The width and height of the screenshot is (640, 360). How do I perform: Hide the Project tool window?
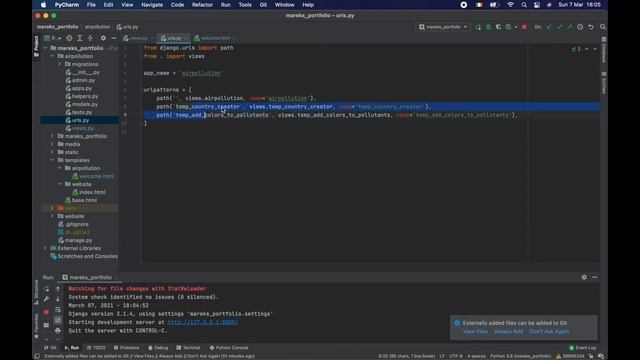coord(114,38)
